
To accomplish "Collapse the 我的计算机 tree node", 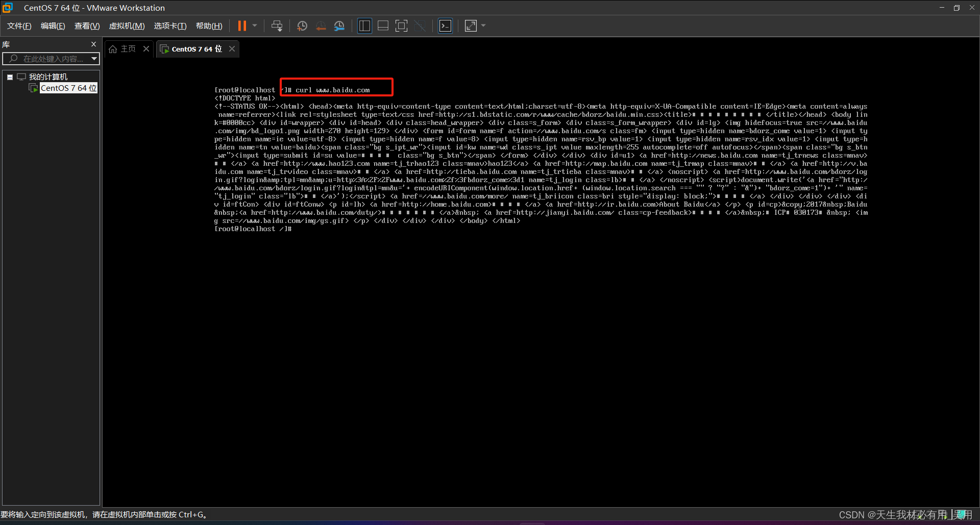I will click(x=10, y=77).
